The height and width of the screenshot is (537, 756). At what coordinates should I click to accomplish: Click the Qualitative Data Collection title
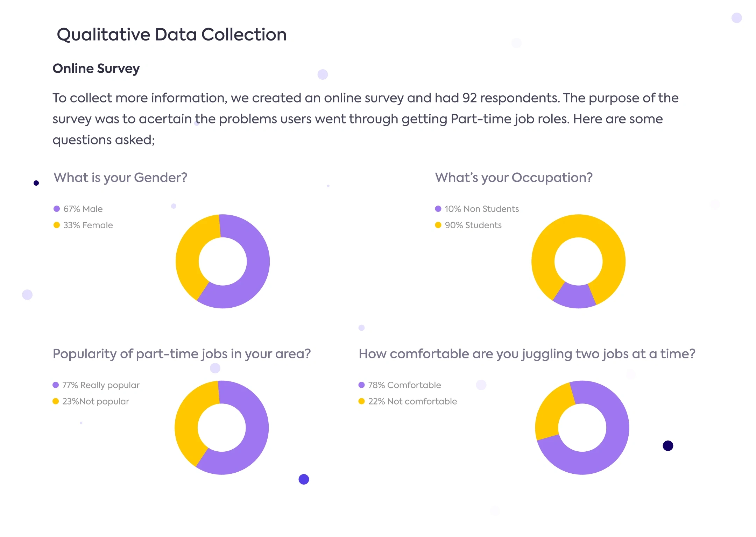171,35
